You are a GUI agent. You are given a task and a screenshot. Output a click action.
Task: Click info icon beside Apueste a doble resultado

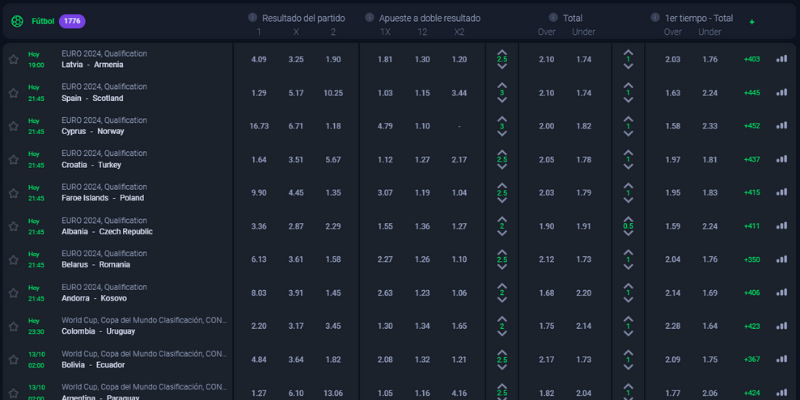tap(370, 17)
